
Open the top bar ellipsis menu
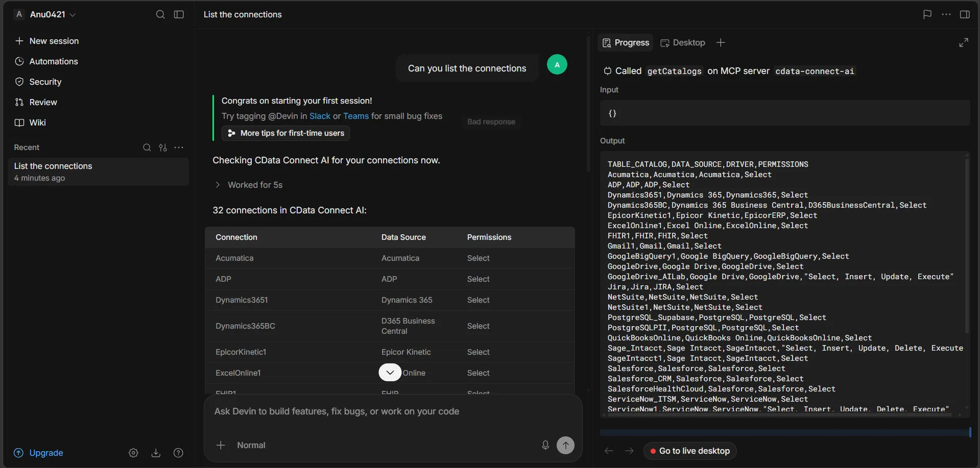point(946,14)
